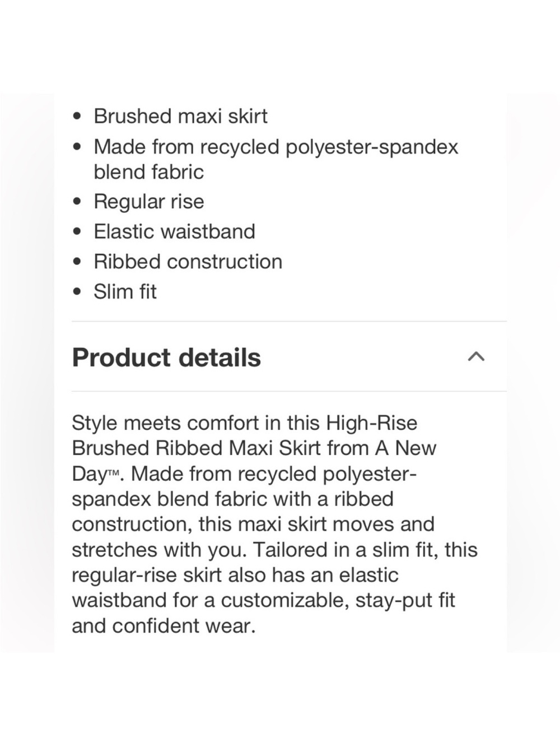Select the Regular rise list entry
Image resolution: width=560 pixels, height=747 pixels.
click(x=148, y=202)
